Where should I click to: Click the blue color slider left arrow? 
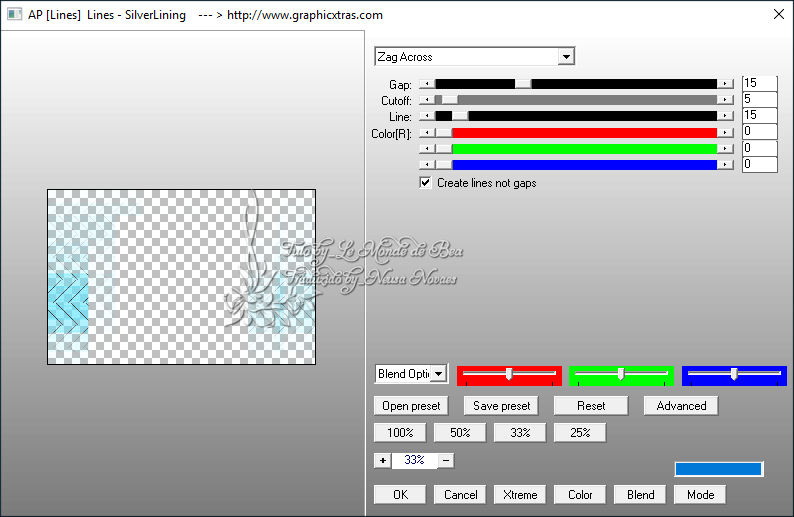point(427,165)
